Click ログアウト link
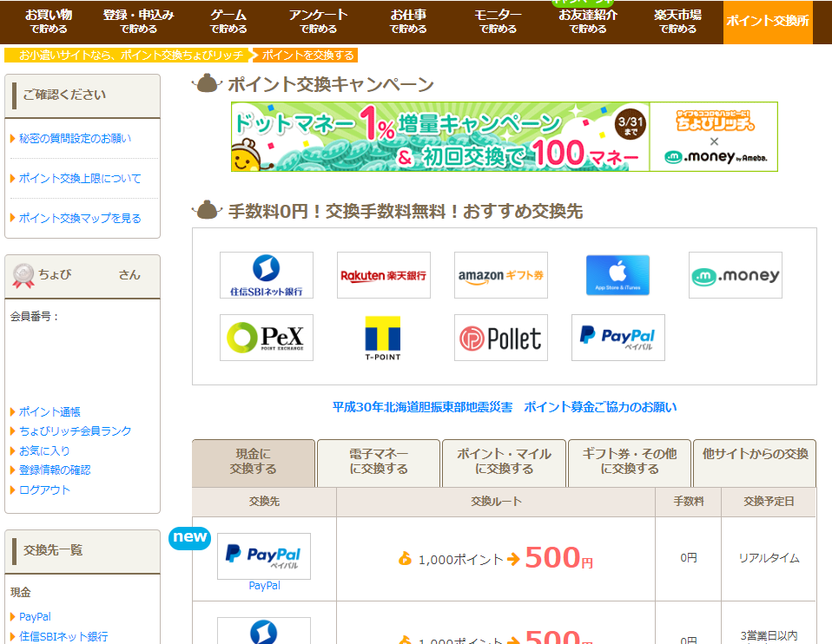This screenshot has width=832, height=644. coord(44,490)
